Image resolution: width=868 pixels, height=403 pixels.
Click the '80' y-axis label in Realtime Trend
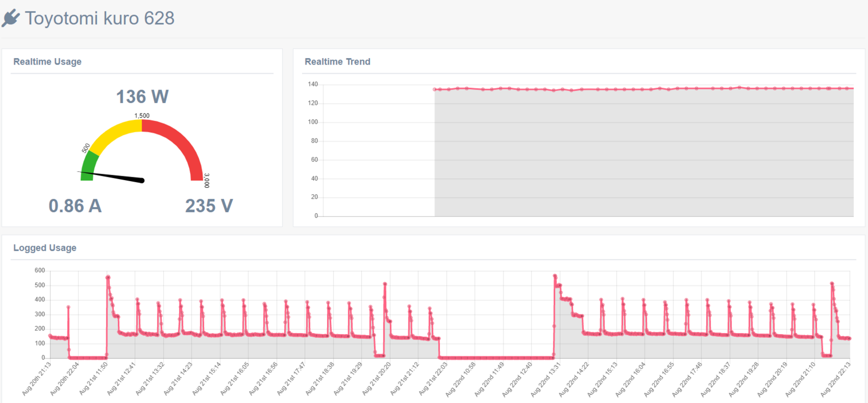point(315,140)
